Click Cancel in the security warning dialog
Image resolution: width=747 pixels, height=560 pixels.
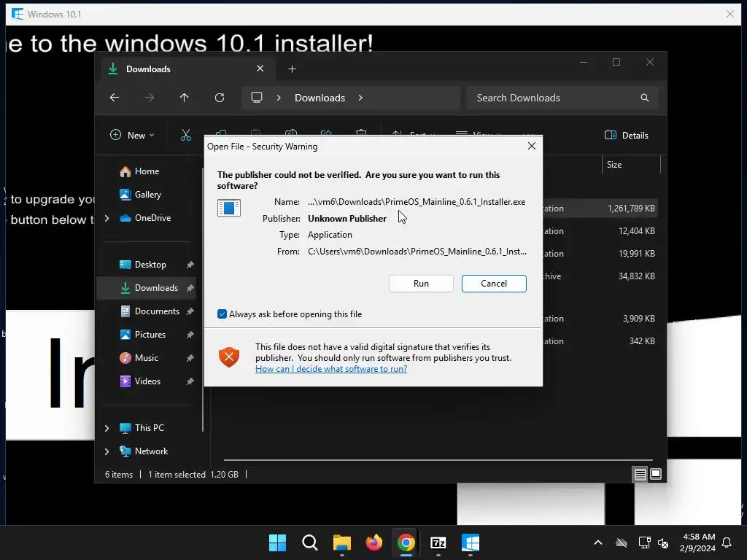tap(494, 284)
